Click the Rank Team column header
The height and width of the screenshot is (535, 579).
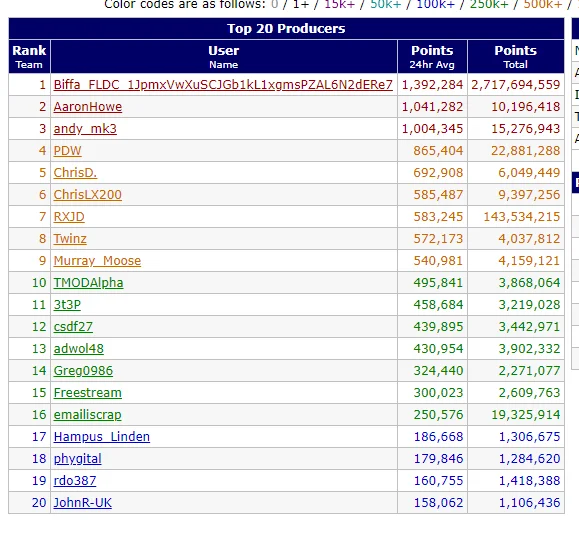click(x=29, y=56)
